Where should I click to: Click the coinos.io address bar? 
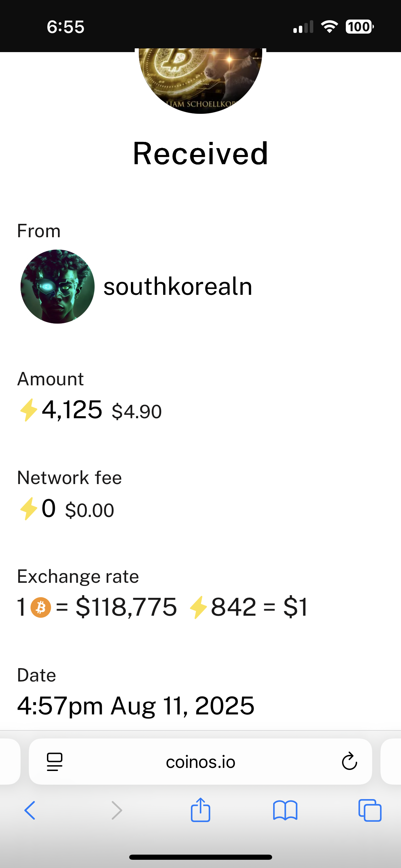(200, 762)
